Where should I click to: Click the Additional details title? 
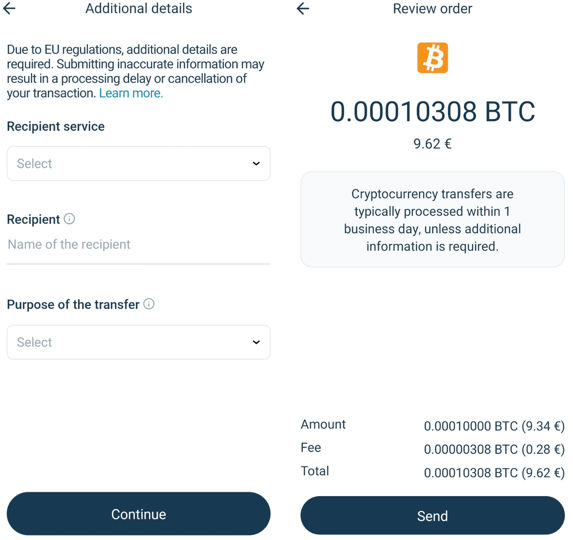(138, 8)
